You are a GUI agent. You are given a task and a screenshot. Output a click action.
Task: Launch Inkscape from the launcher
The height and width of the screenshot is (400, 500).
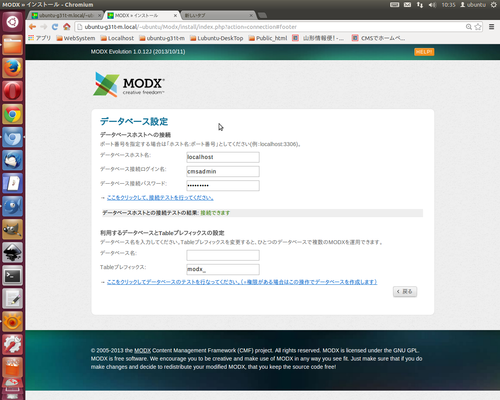12,252
